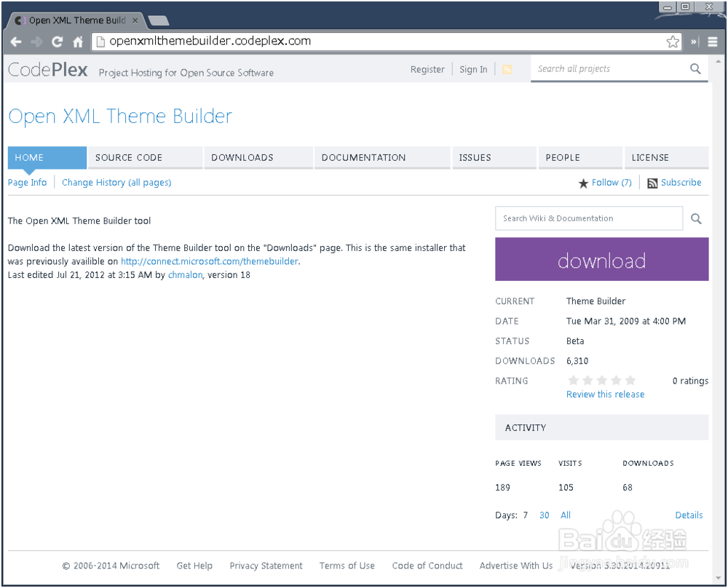
Task: Click the purple download button
Action: 602,259
